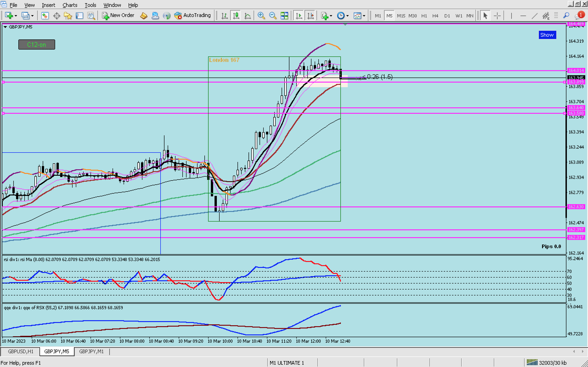
Task: Open the Charts menu
Action: click(70, 5)
